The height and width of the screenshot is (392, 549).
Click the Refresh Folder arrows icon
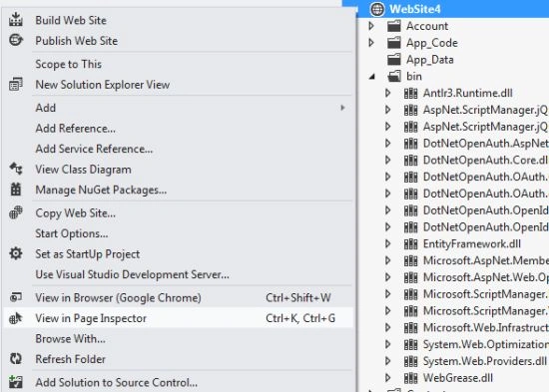point(16,359)
